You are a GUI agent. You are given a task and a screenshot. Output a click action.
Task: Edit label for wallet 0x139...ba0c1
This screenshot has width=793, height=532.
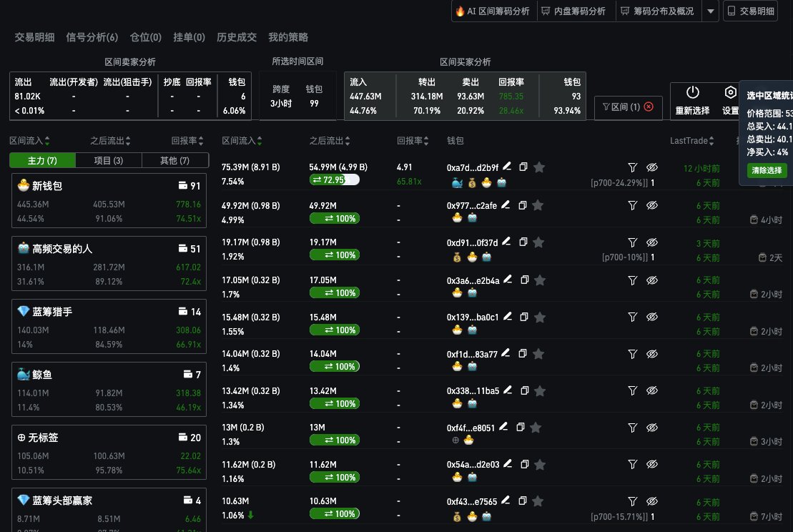point(508,316)
